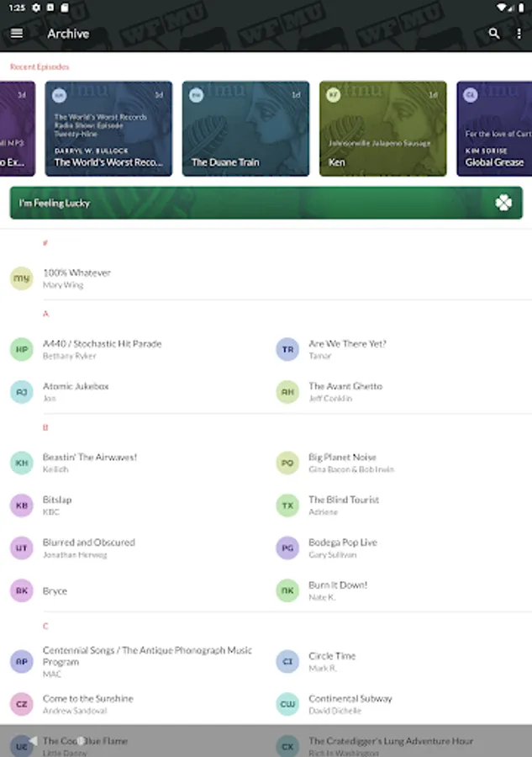Open the Big Planet Noise show
This screenshot has width=532, height=757.
coord(399,463)
